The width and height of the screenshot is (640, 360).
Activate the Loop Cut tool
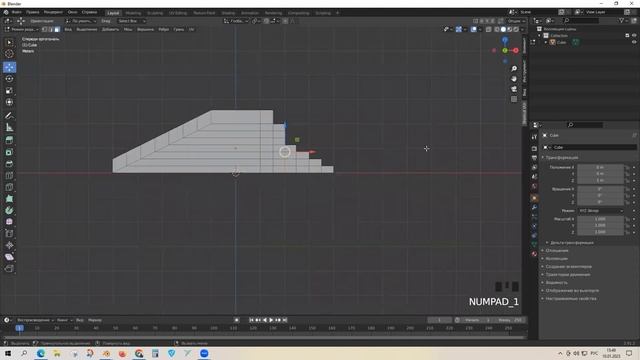(9, 176)
